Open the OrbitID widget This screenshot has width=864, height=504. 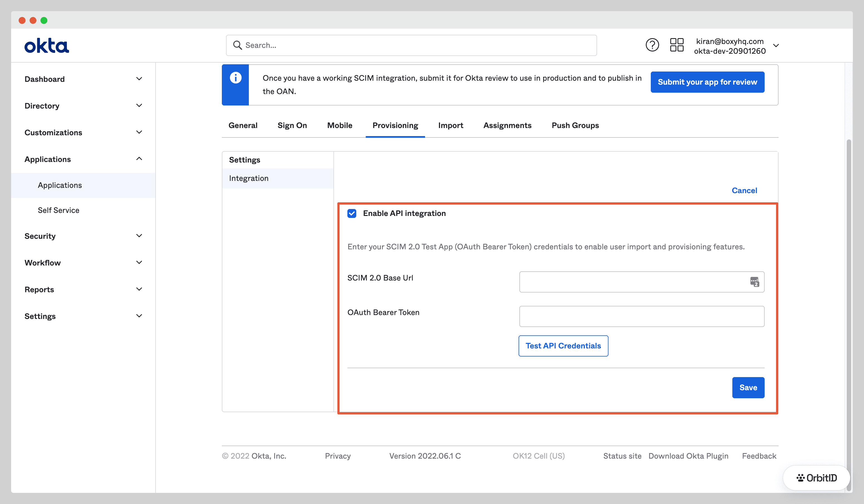816,478
